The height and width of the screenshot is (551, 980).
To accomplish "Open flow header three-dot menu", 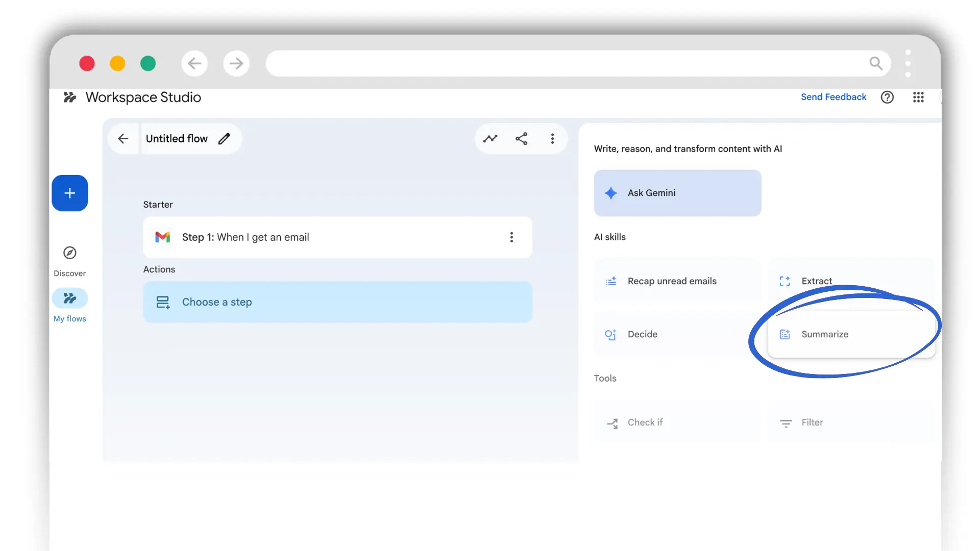I will (x=552, y=139).
